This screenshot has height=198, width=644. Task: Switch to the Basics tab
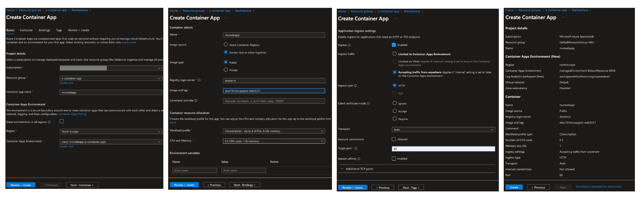point(10,30)
